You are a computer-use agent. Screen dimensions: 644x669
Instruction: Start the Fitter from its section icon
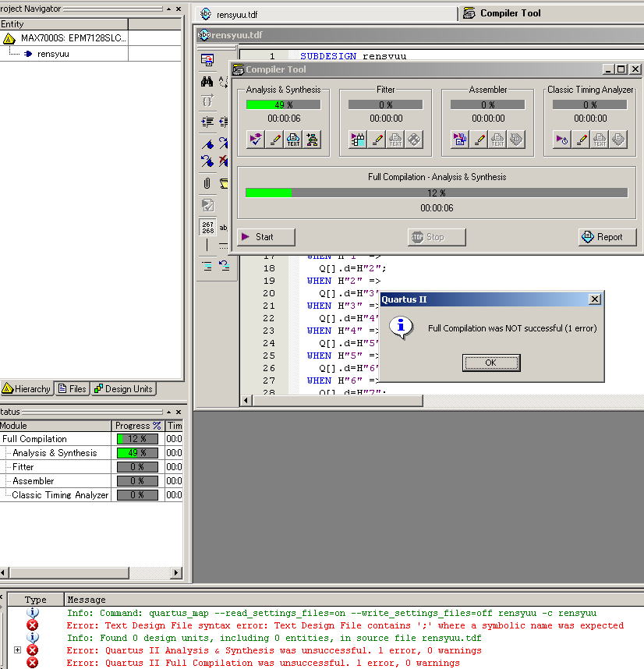pos(358,140)
